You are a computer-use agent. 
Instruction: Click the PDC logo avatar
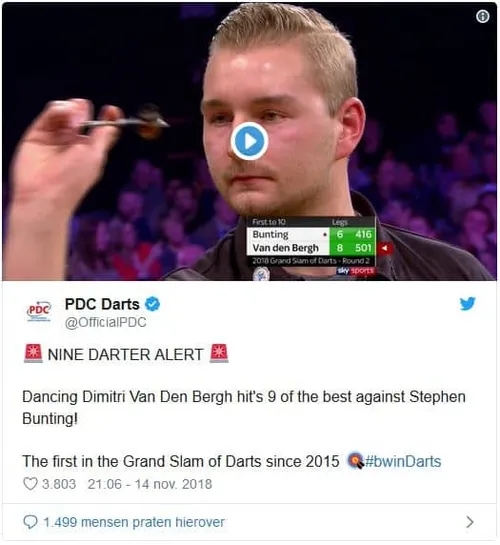[x=39, y=310]
